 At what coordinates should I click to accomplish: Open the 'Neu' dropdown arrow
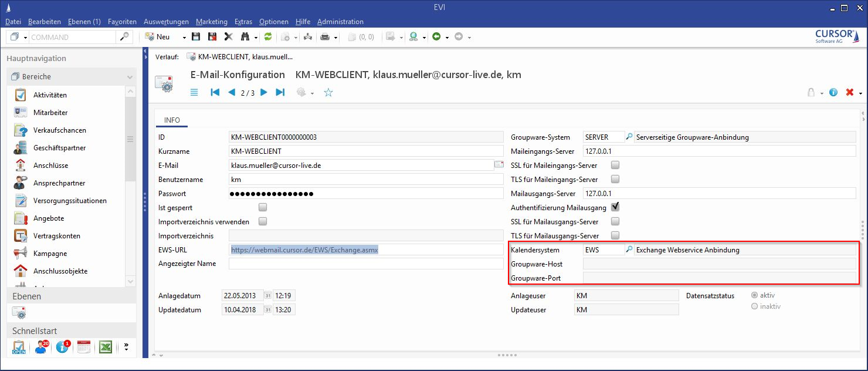pos(184,37)
